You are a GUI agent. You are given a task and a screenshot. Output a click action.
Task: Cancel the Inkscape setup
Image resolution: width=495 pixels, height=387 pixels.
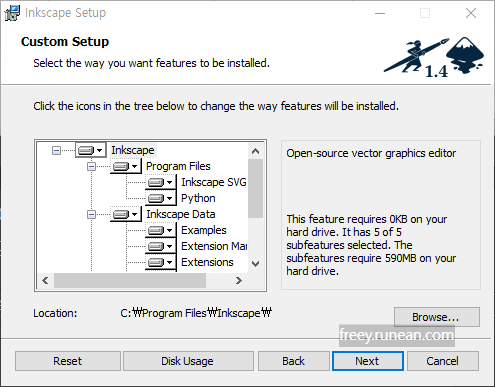[443, 361]
